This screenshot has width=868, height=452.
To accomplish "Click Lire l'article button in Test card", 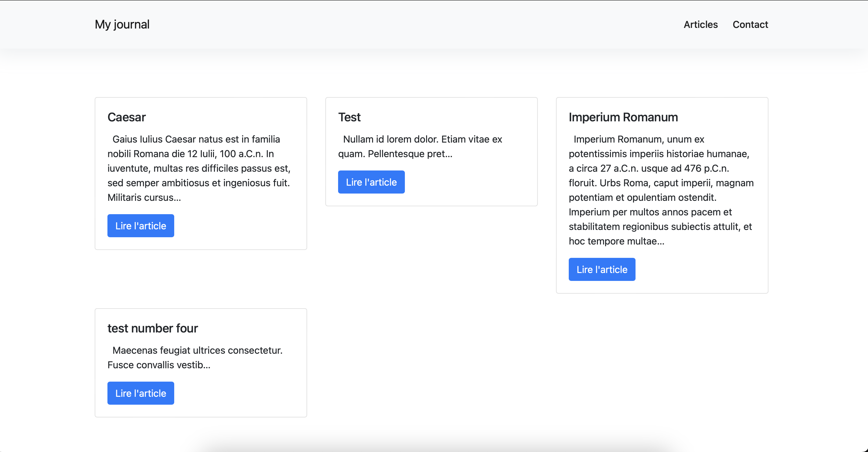I will coord(371,182).
